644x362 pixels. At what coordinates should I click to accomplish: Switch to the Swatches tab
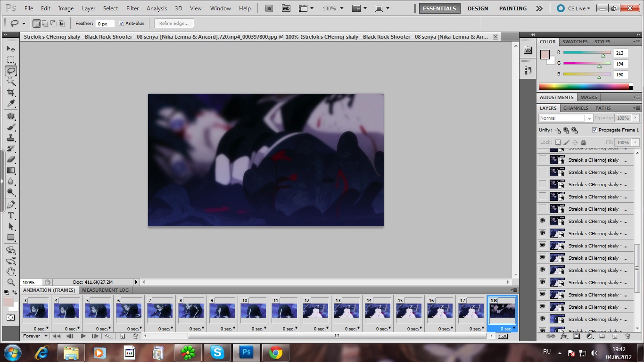tap(575, 41)
